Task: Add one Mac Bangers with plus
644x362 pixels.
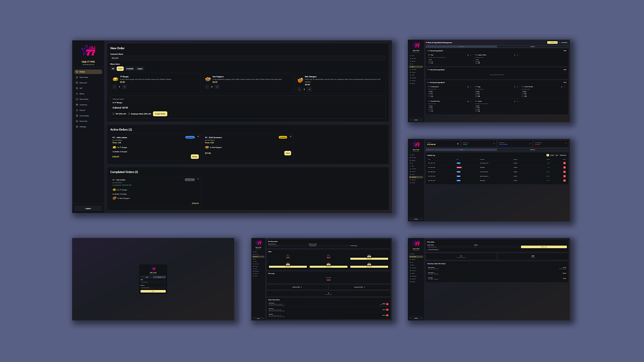Action: point(310,89)
